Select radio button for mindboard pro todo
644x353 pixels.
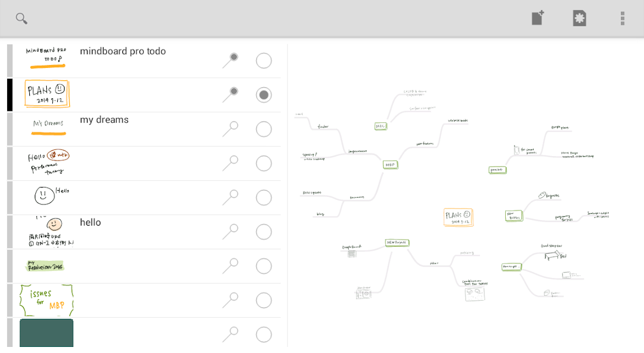[x=264, y=61]
